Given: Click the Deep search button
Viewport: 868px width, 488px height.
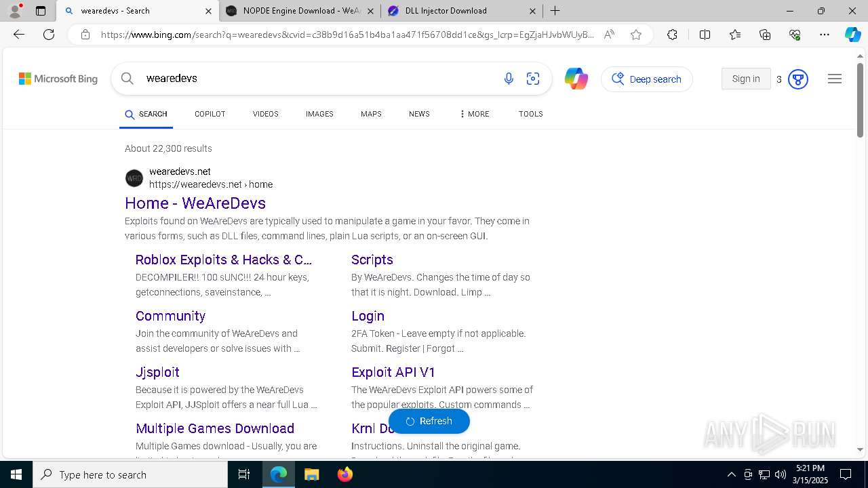Looking at the screenshot, I should [647, 79].
